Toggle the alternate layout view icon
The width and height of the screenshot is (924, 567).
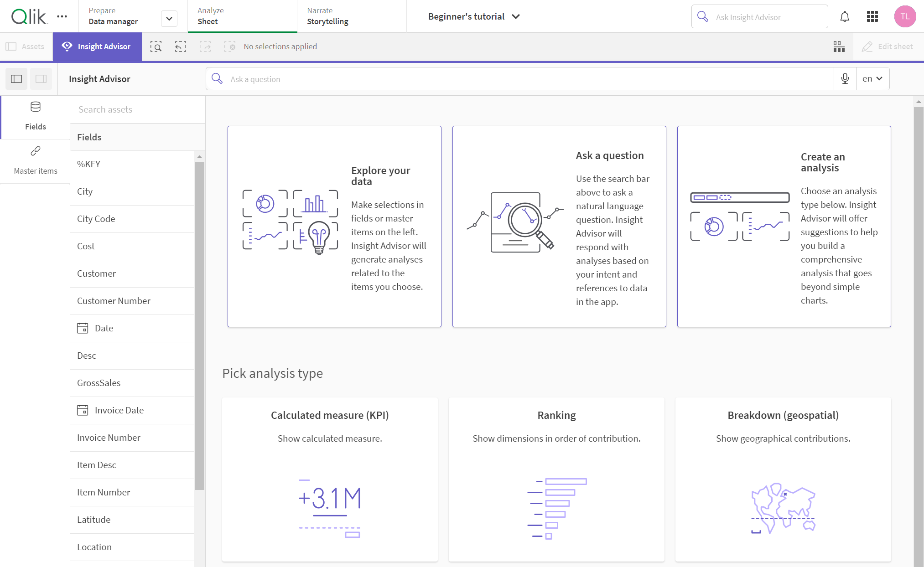[41, 78]
